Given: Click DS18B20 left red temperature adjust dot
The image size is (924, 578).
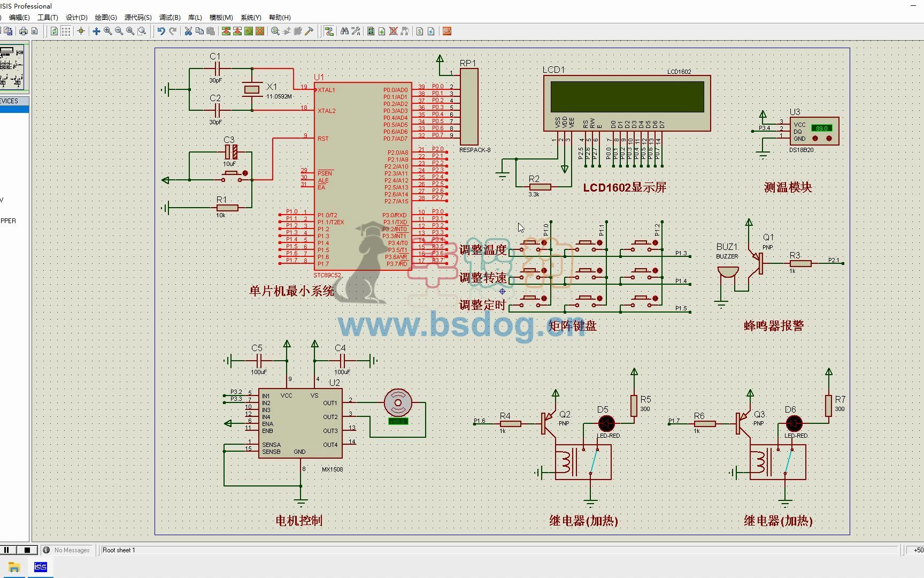Looking at the screenshot, I should coord(815,138).
